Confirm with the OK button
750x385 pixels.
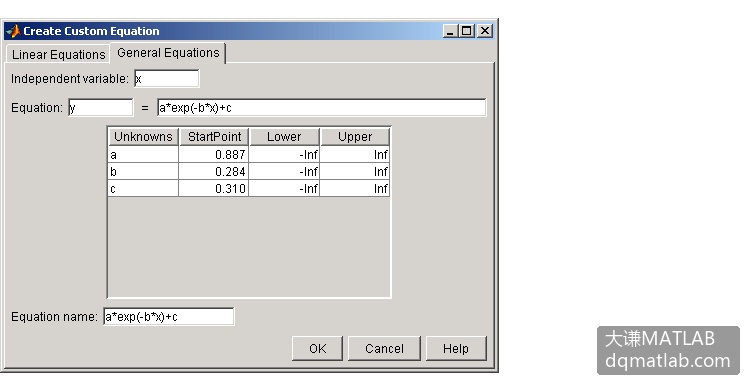click(318, 348)
